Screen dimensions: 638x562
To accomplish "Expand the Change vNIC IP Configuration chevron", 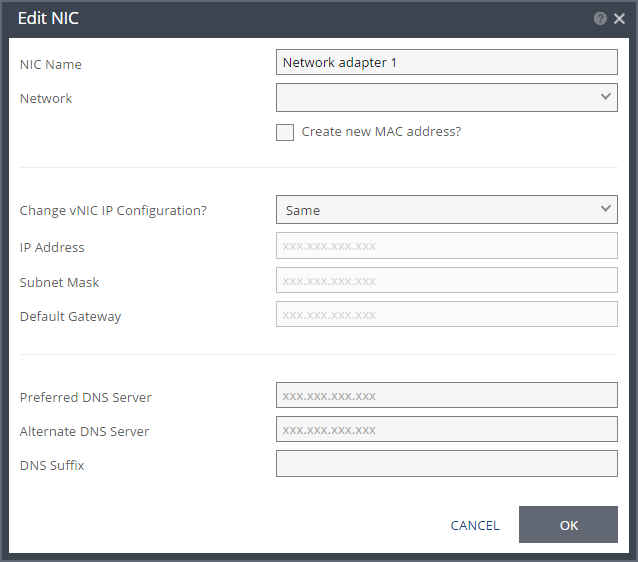I will click(606, 209).
